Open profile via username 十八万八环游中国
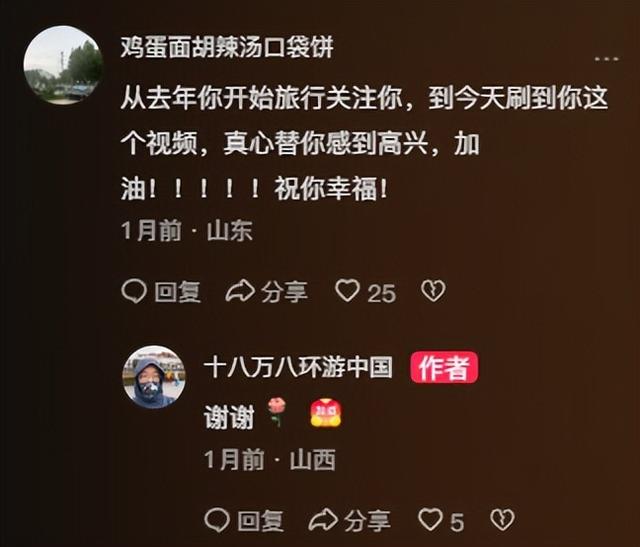Image resolution: width=640 pixels, height=547 pixels. tap(298, 367)
